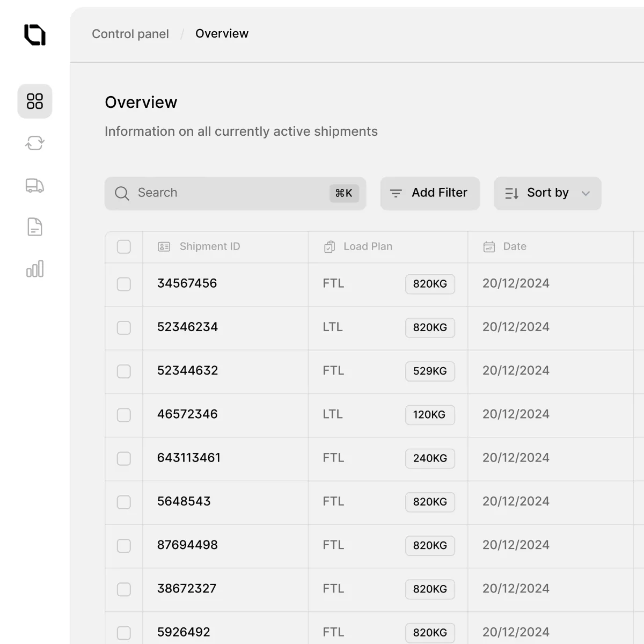Tick the select-all checkbox in table header
The width and height of the screenshot is (644, 644).
point(123,246)
